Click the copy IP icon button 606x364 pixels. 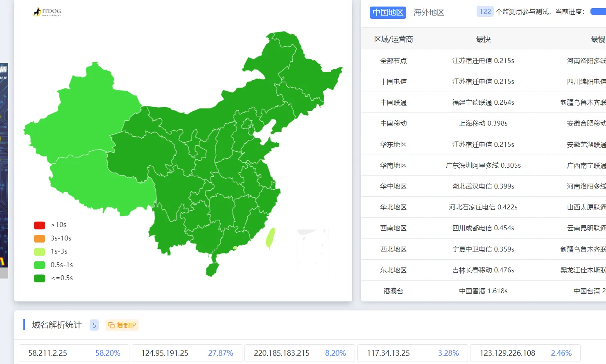pos(122,325)
